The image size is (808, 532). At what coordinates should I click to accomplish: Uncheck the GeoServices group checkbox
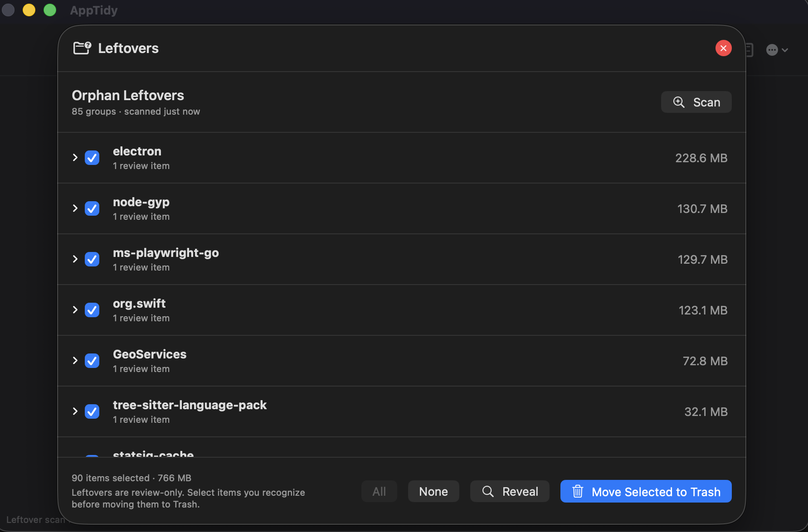(x=92, y=361)
